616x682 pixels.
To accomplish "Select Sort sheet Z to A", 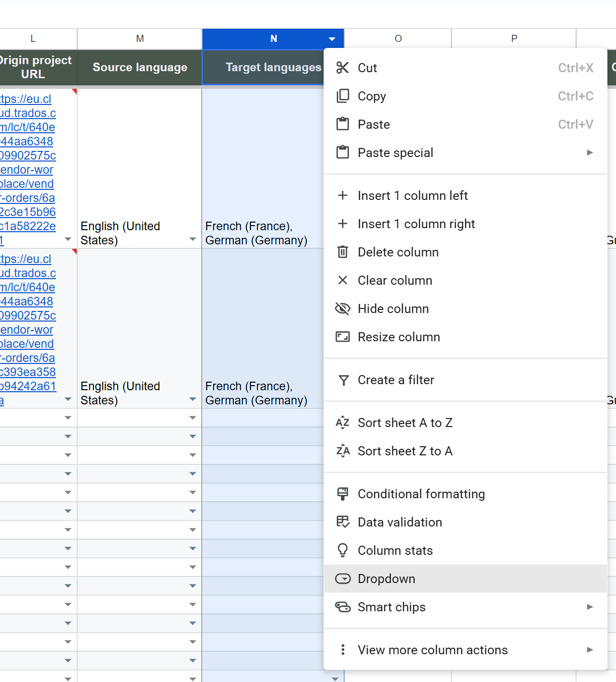I will click(x=465, y=451).
